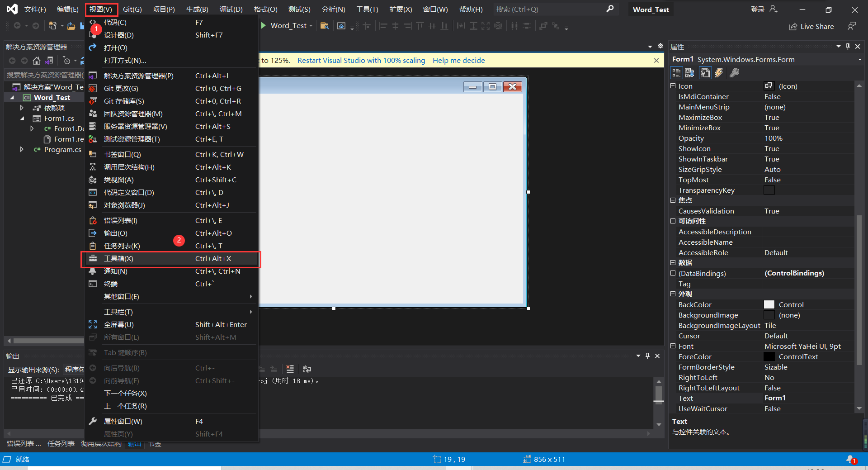This screenshot has width=868, height=470.
Task: Open Terminal (终端) from the View menu
Action: pos(171,284)
